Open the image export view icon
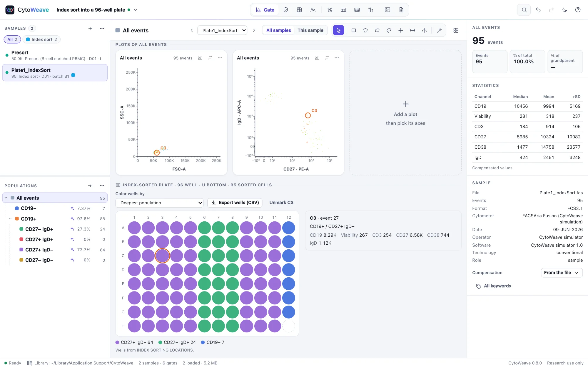 (x=387, y=10)
